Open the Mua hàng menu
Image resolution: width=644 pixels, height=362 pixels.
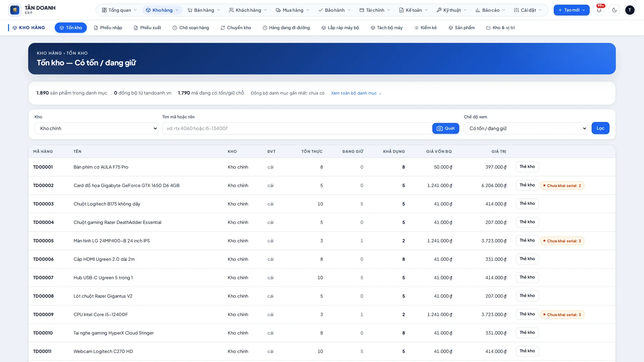pyautogui.click(x=292, y=10)
